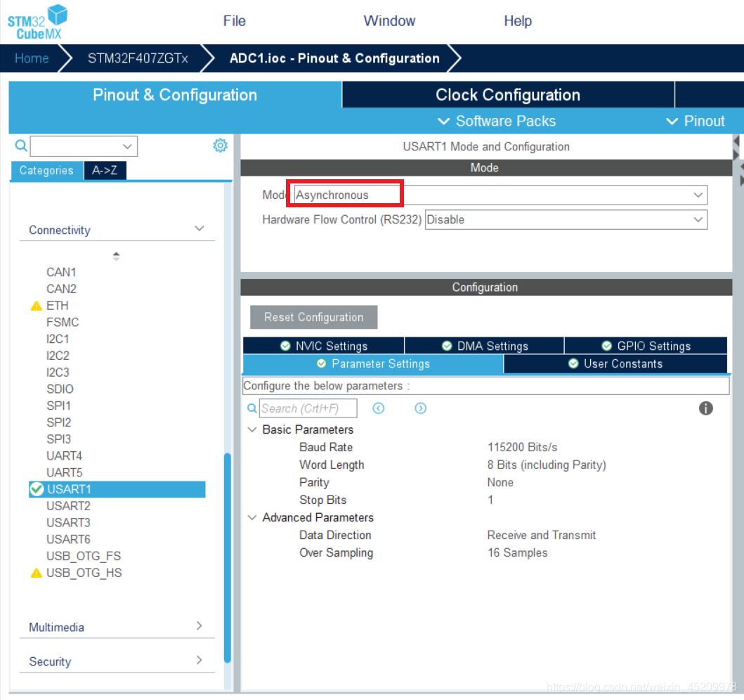
Task: Select I2C1 in the peripheral list
Action: click(x=58, y=339)
